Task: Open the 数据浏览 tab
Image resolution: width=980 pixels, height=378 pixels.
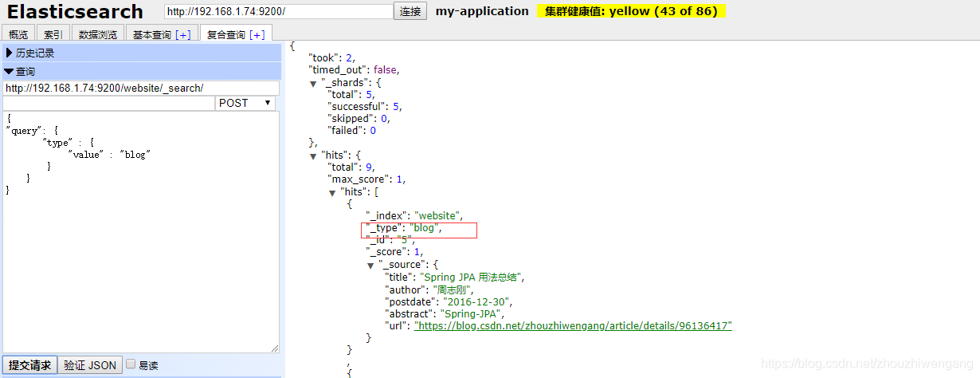Action: 98,34
